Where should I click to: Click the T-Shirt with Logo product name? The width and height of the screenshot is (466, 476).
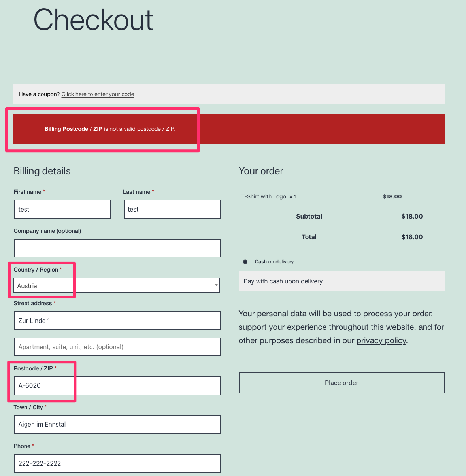coord(263,196)
